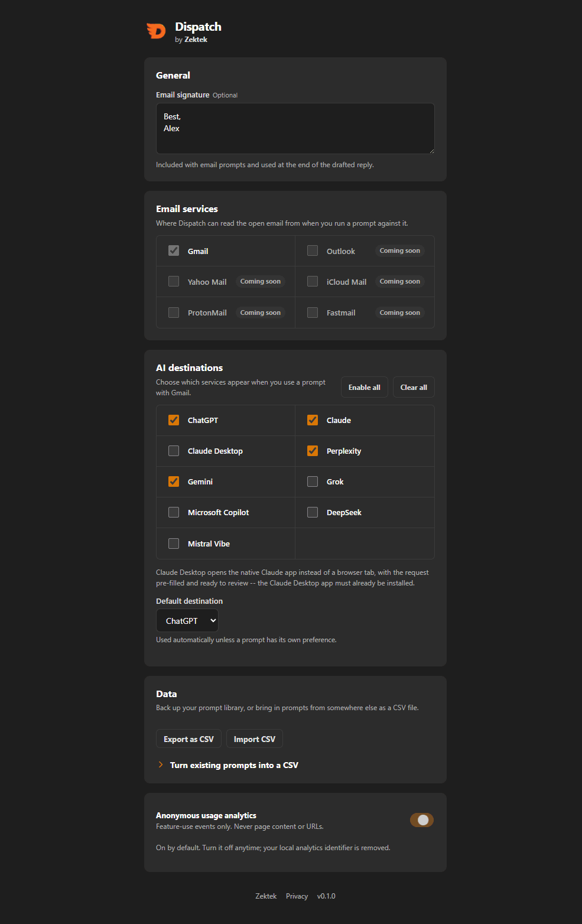Viewport: 582px width, 924px height.
Task: Click the Optional tag beside Email signature
Action: click(x=225, y=95)
